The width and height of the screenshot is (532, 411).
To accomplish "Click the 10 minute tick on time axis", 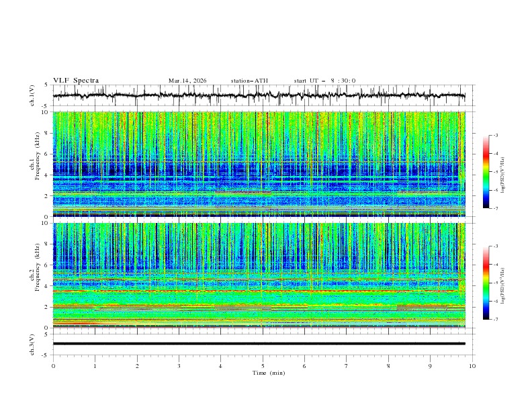I will 472,365.
